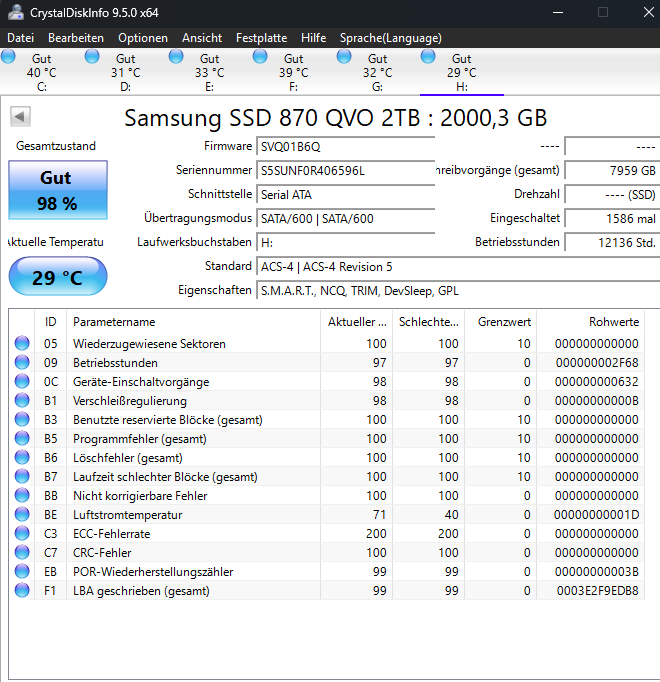Click the Schlechte... column header
This screenshot has width=660, height=682.
pos(429,322)
